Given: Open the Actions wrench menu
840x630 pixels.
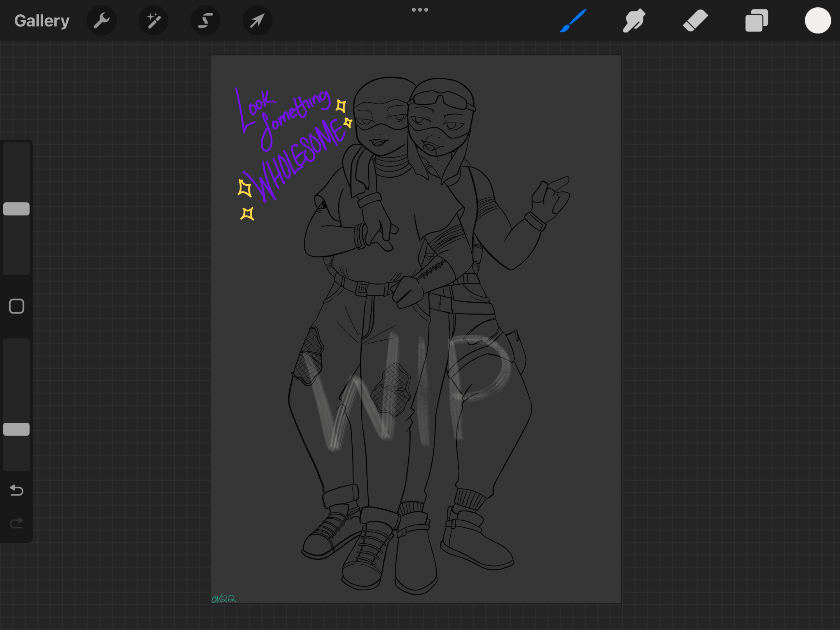Looking at the screenshot, I should (101, 21).
